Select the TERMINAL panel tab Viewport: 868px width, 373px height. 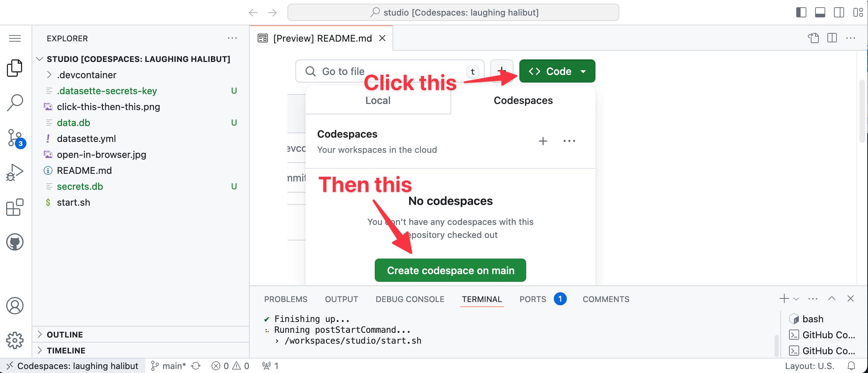[482, 299]
